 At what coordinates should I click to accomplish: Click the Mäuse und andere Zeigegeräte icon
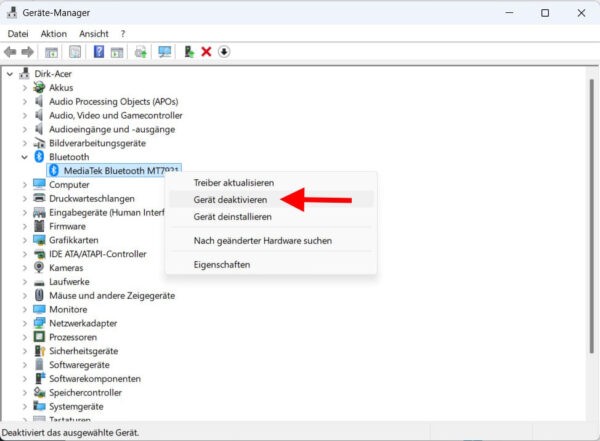click(39, 295)
